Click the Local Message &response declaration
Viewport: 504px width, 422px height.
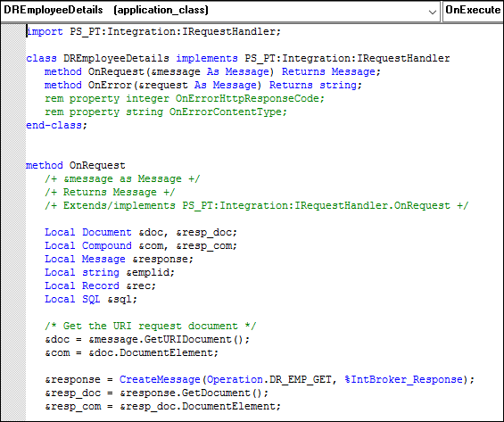pyautogui.click(x=119, y=259)
